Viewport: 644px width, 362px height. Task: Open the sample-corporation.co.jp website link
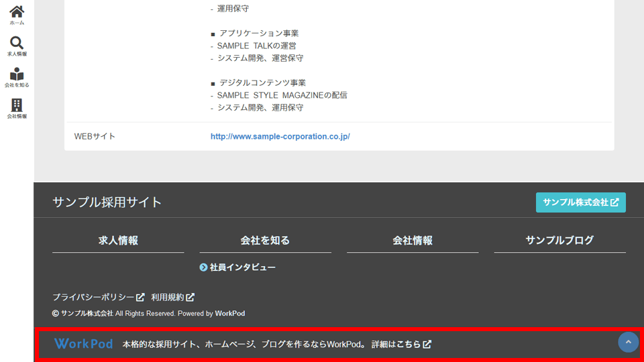(280, 136)
